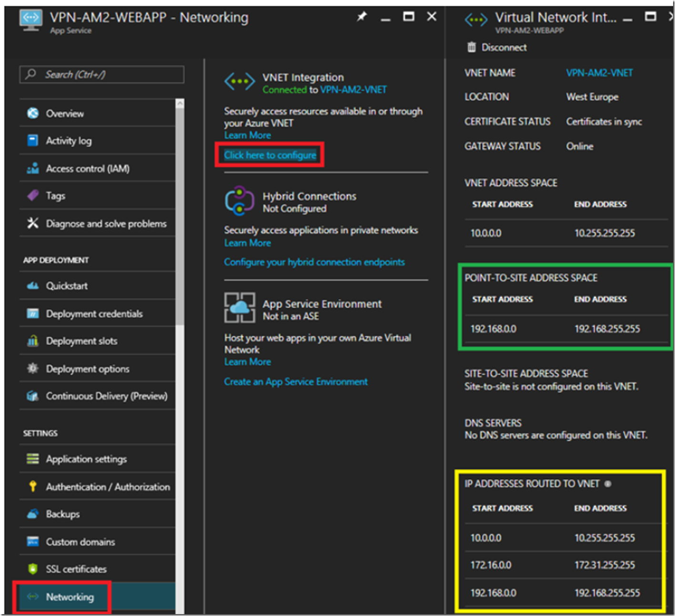Select Custom domains menu entry
675x616 pixels.
[x=97, y=542]
